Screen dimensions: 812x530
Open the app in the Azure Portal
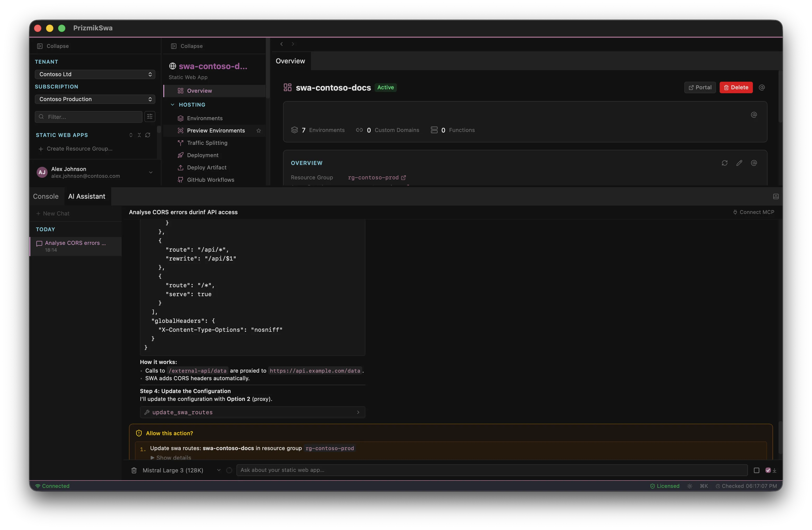coord(700,87)
